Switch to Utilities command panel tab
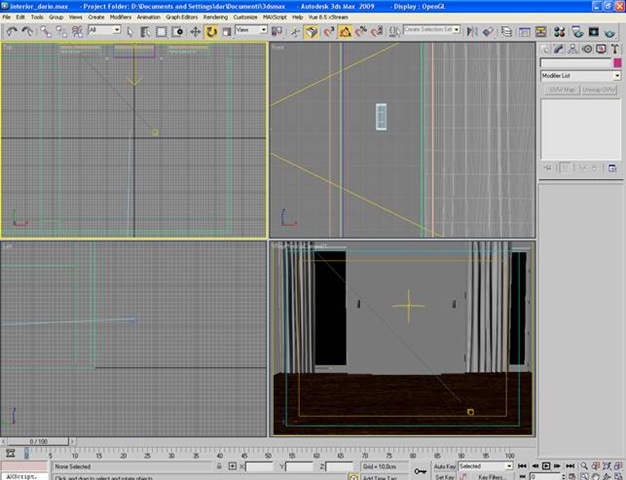 (x=614, y=49)
